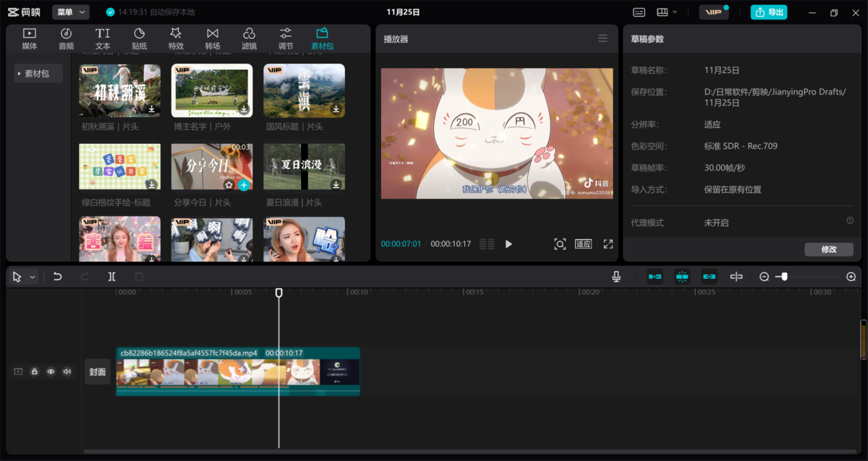
Task: Click the 适应 fit ratio button
Action: (x=584, y=244)
